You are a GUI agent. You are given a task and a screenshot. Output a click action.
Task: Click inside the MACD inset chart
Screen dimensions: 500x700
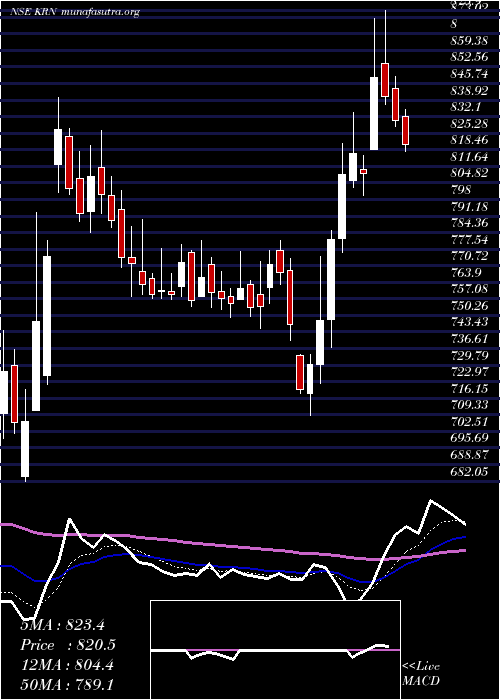point(275,650)
